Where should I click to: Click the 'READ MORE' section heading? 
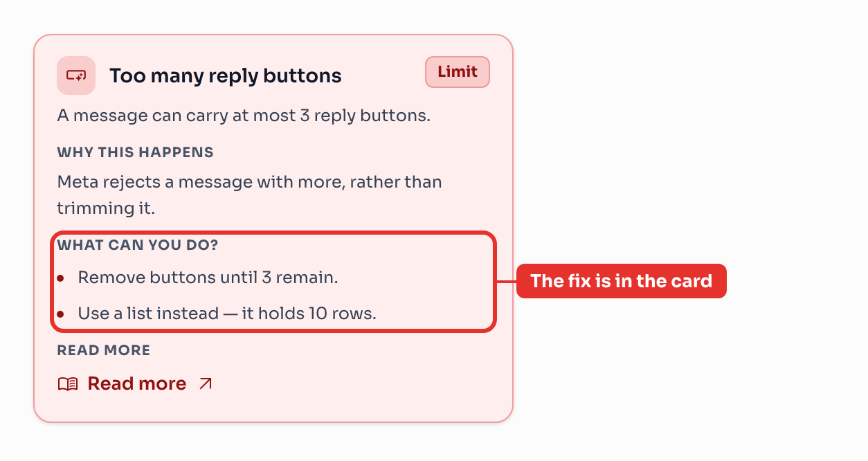coord(104,350)
